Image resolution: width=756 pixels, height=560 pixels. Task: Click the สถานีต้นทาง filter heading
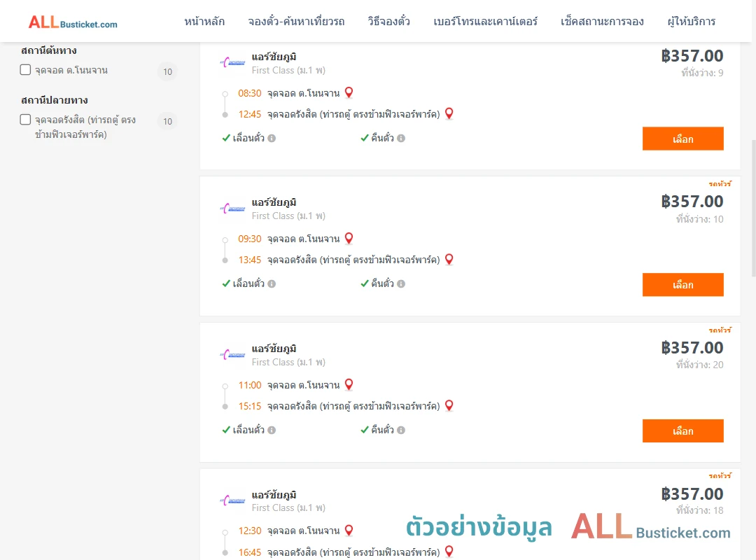point(49,50)
